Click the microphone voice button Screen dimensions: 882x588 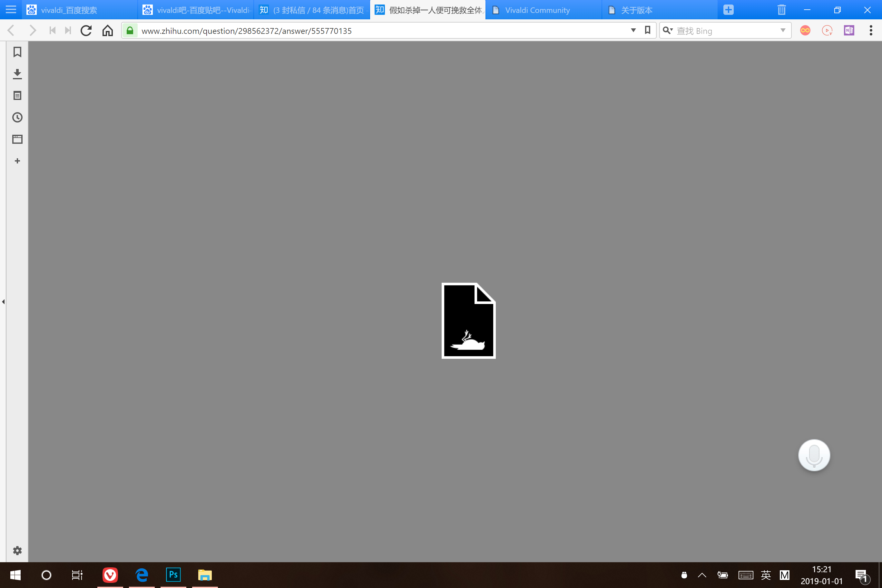tap(814, 455)
